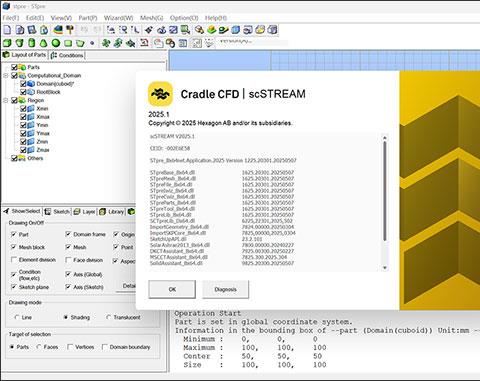Screen dimensions: 480x381
Task: Open the View(V) menu
Action: [61, 18]
